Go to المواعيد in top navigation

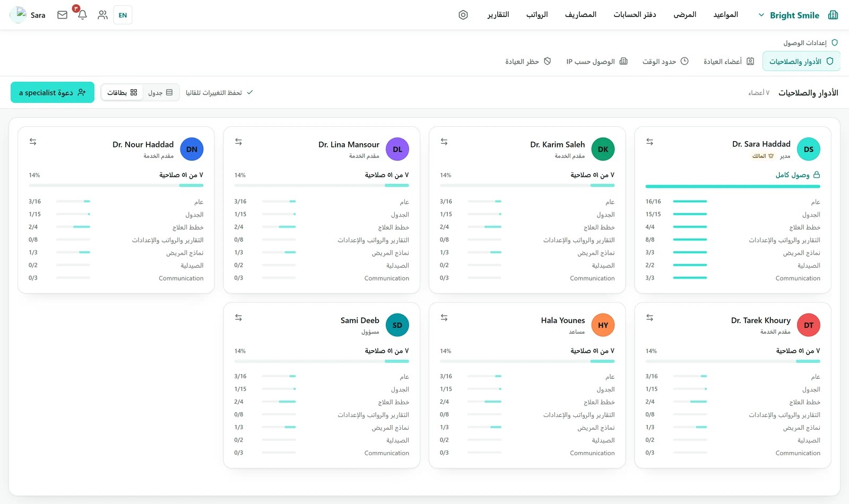click(x=725, y=14)
